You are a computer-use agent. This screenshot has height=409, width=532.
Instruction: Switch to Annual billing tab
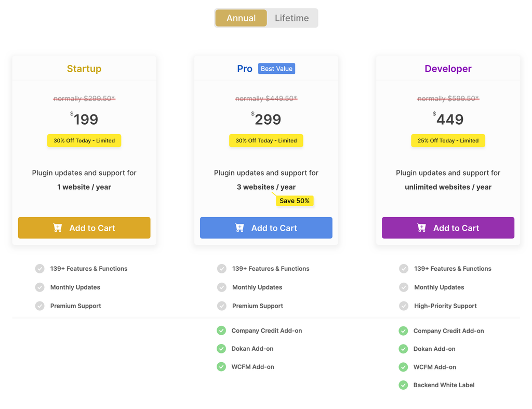[241, 18]
